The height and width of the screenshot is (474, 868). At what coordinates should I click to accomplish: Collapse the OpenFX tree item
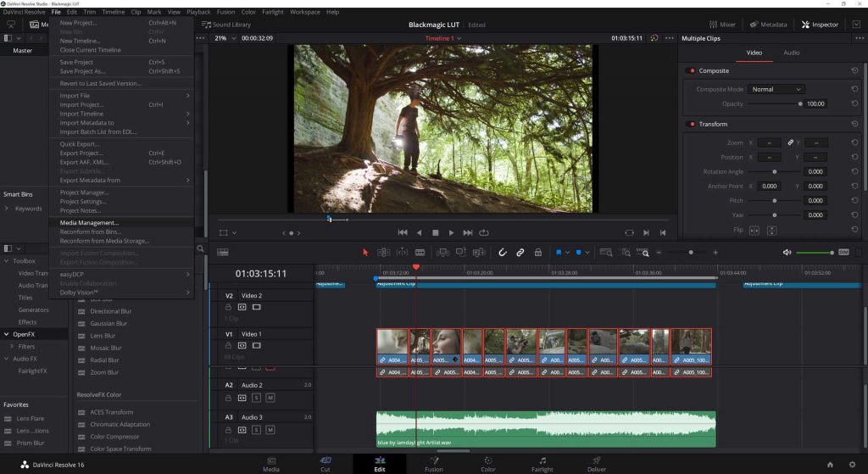pos(7,334)
